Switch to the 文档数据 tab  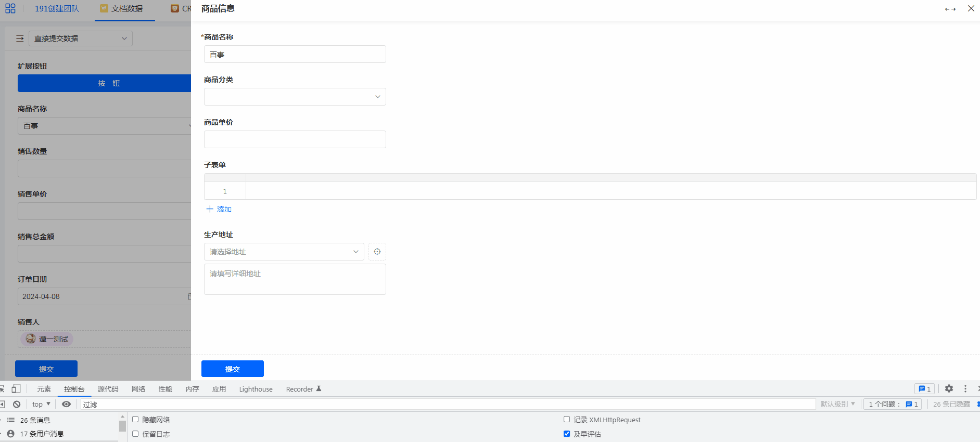[x=125, y=9]
